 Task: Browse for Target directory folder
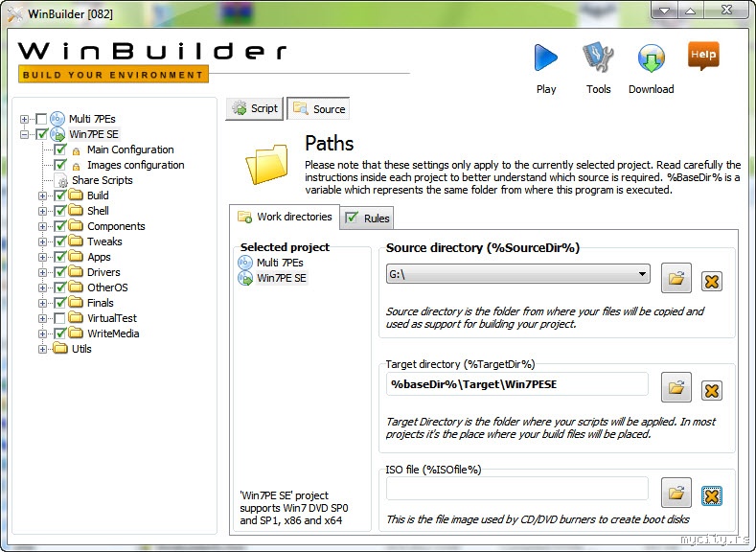click(676, 387)
